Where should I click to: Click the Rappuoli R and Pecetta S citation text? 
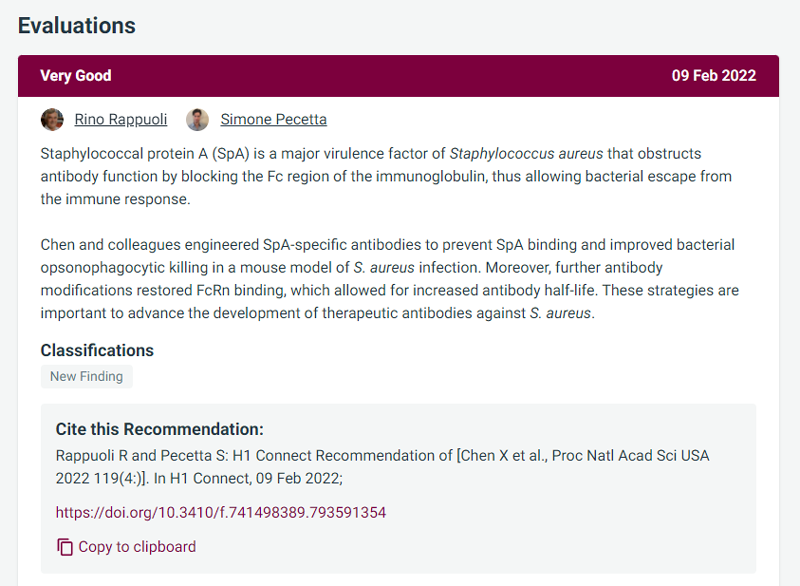(383, 467)
